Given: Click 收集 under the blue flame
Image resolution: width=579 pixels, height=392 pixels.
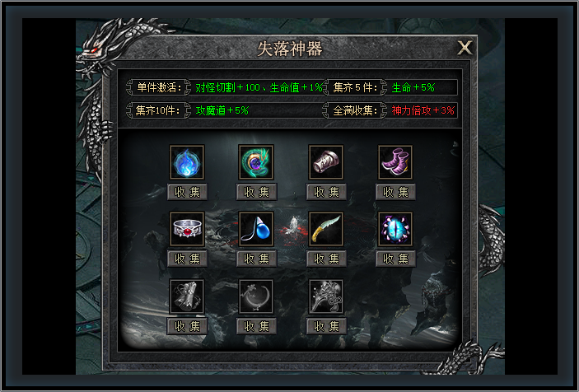Looking at the screenshot, I should point(187,192).
